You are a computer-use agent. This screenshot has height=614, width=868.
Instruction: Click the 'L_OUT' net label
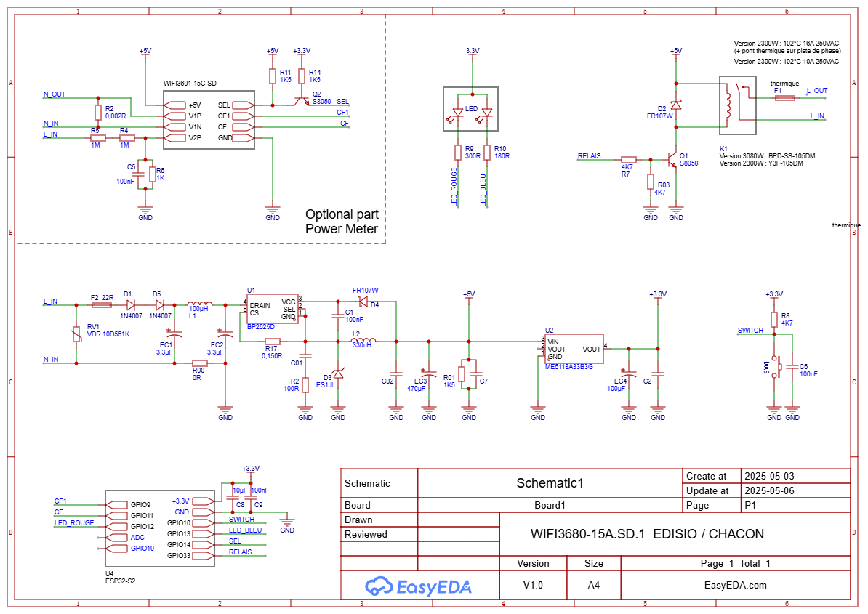[816, 91]
